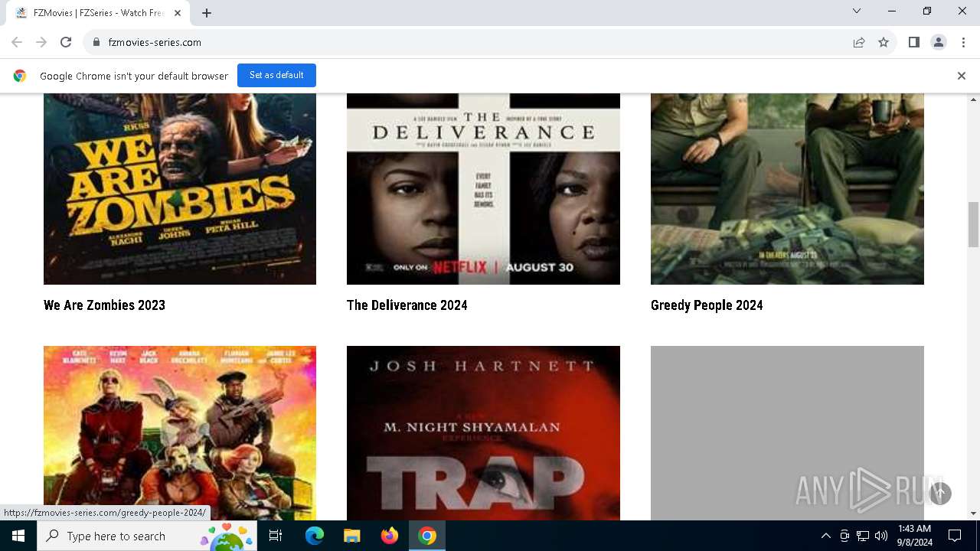Click the browser forward arrow
980x551 pixels.
click(41, 42)
